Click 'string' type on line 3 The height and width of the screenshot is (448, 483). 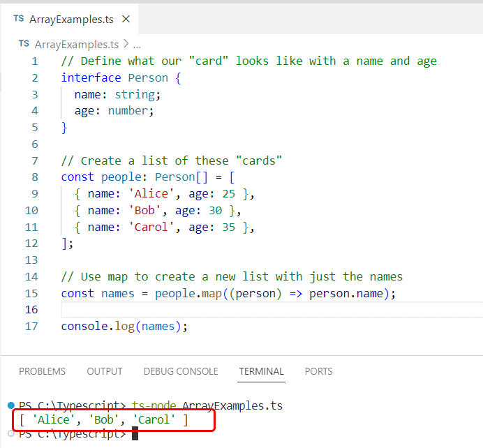(x=135, y=94)
